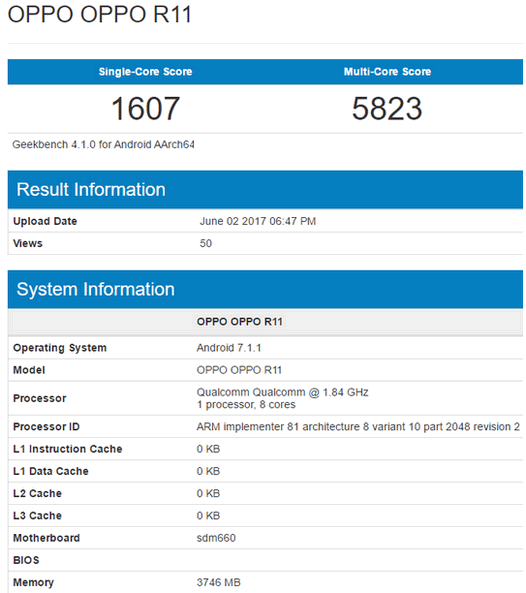
Task: Click the L1 Instruction Cache label
Action: click(67, 449)
